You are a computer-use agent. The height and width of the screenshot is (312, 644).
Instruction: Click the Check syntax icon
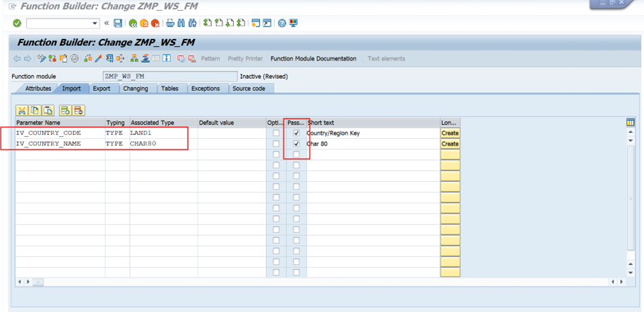pos(88,59)
